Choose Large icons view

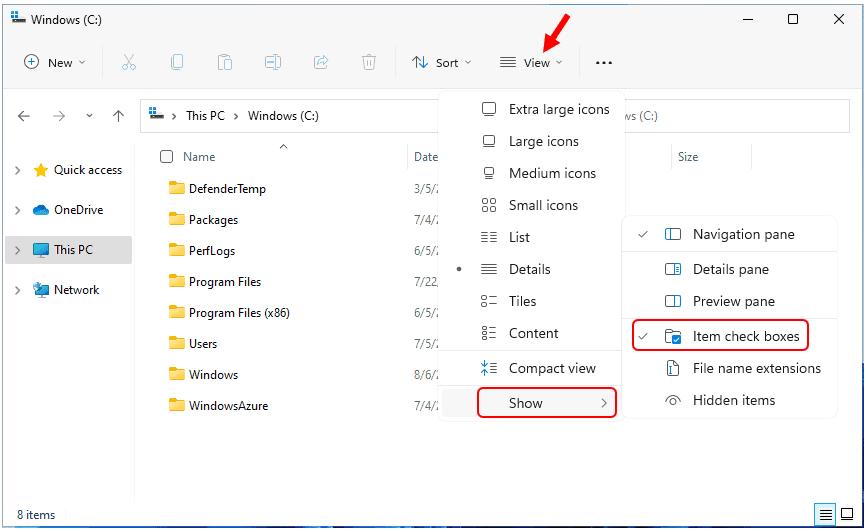531,141
